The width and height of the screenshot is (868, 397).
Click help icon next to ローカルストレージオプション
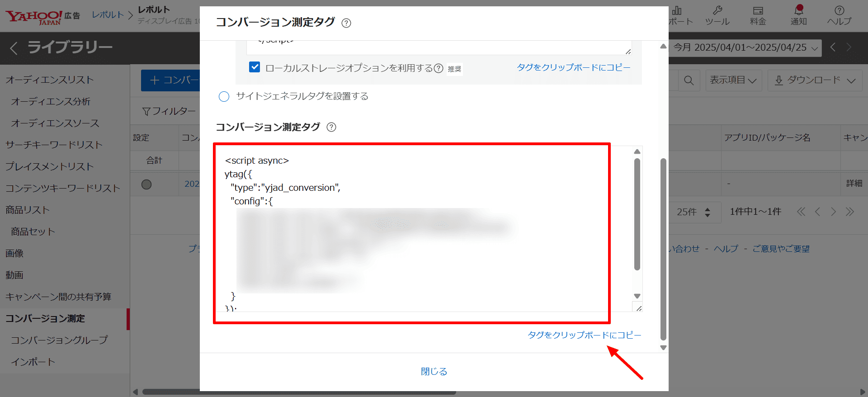coord(439,68)
